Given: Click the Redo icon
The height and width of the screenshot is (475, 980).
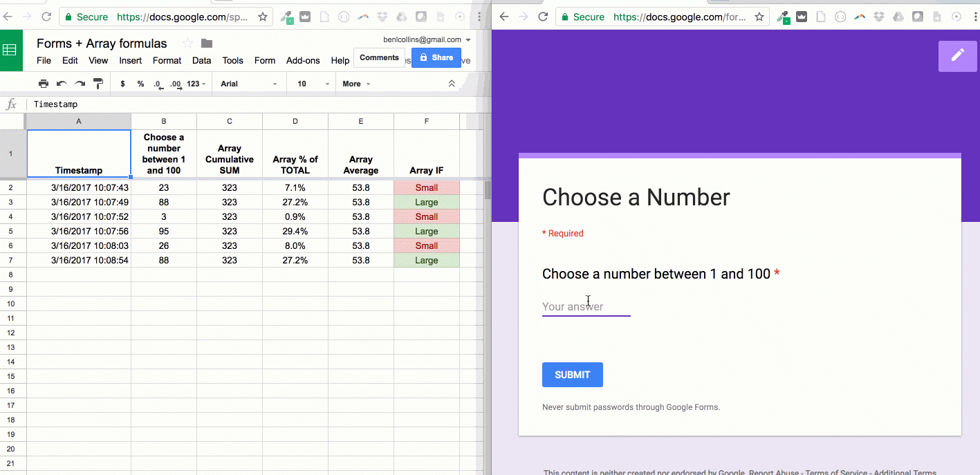Looking at the screenshot, I should 80,83.
